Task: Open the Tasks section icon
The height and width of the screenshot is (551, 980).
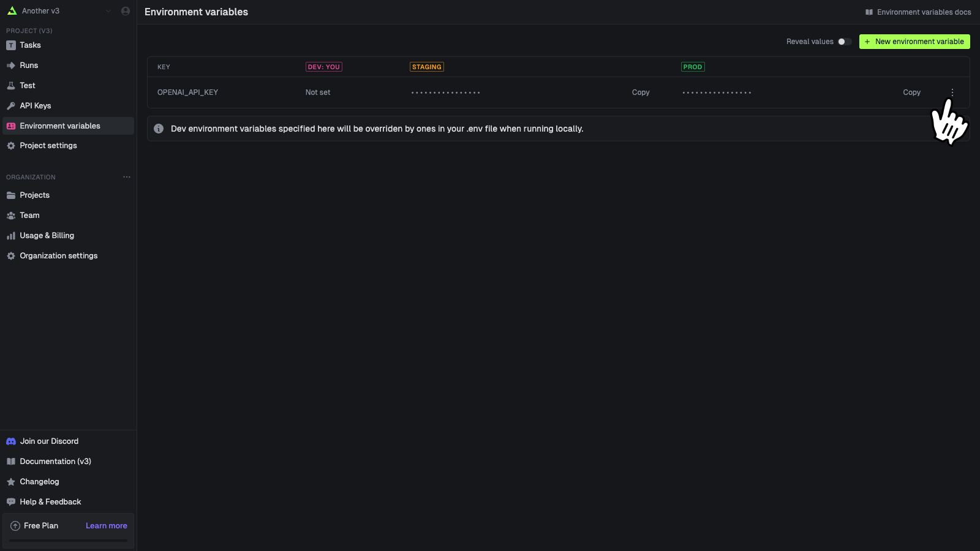Action: point(11,45)
